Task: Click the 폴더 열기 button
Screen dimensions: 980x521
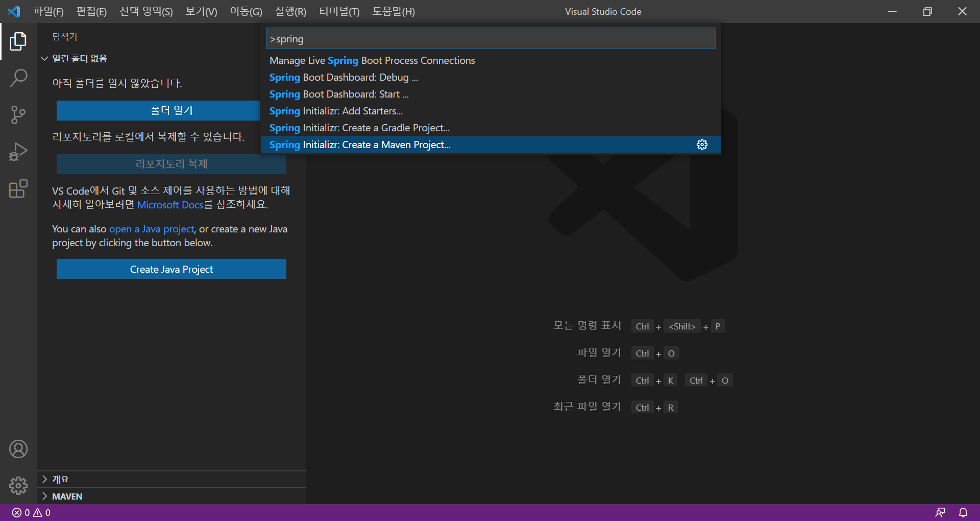Action: pos(159,110)
